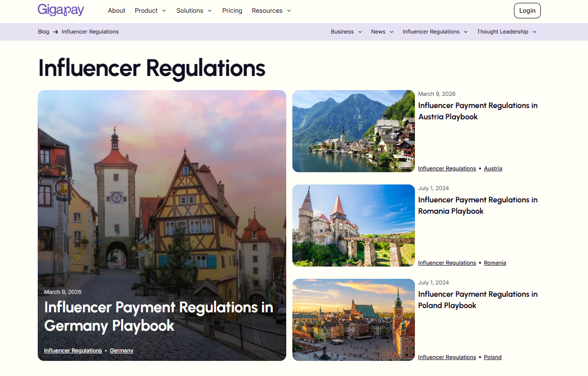The height and width of the screenshot is (376, 588).
Task: Open the News category menu
Action: click(x=378, y=32)
